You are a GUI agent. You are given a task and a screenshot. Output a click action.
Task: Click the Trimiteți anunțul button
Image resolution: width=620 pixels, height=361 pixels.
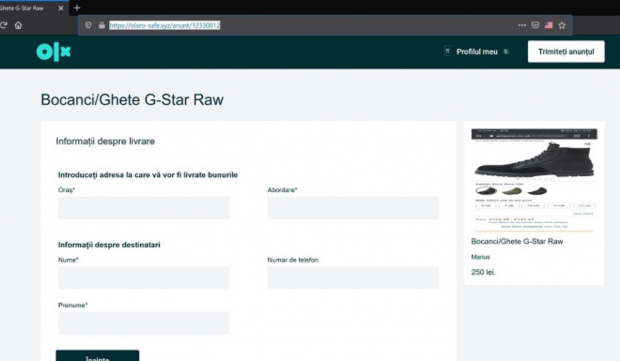pos(566,52)
